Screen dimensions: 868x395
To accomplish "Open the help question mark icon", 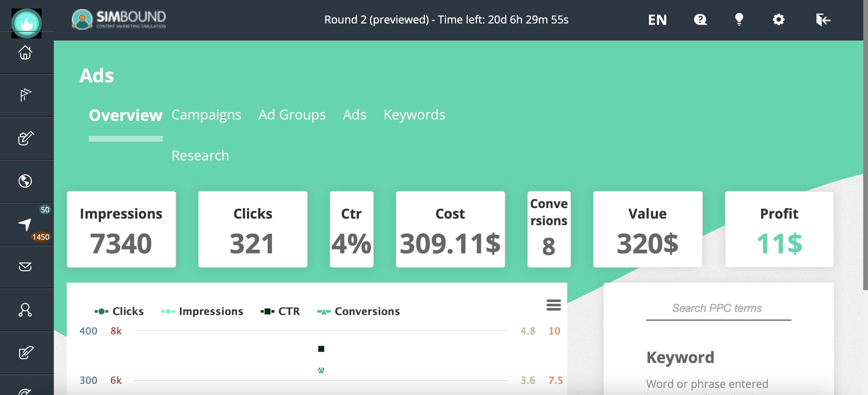I will tap(700, 20).
